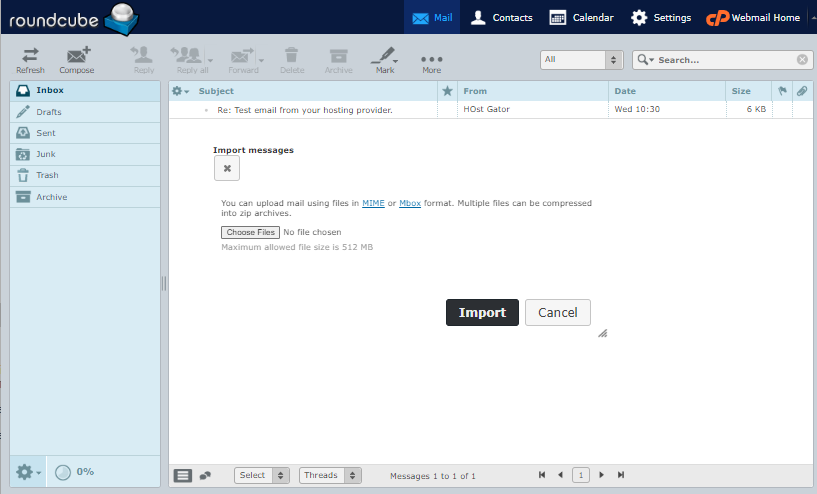817x494 pixels.
Task: Click the Reply toolbar icon
Action: (143, 60)
